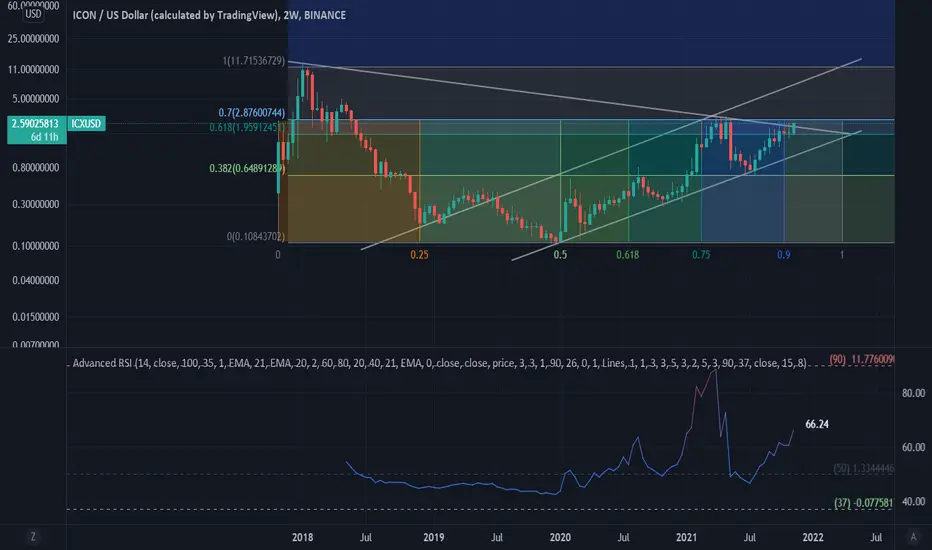
Task: Click the 2022 date on time axis
Action: 813,537
